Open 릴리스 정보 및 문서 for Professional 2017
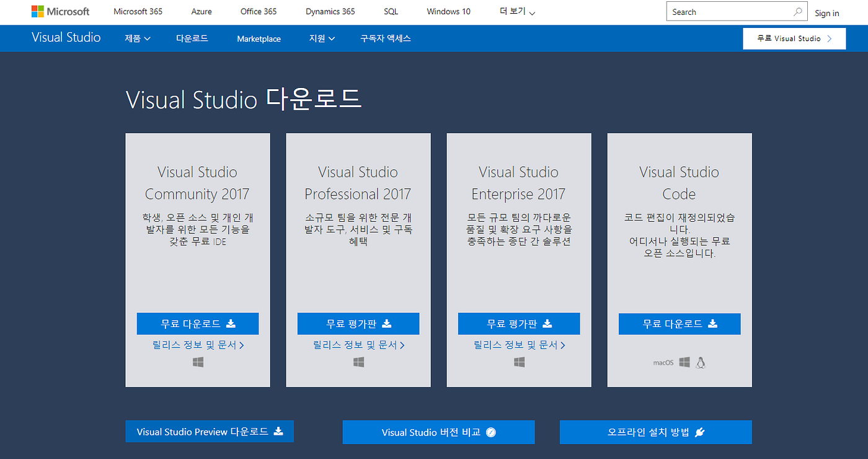This screenshot has height=459, width=868. (358, 345)
